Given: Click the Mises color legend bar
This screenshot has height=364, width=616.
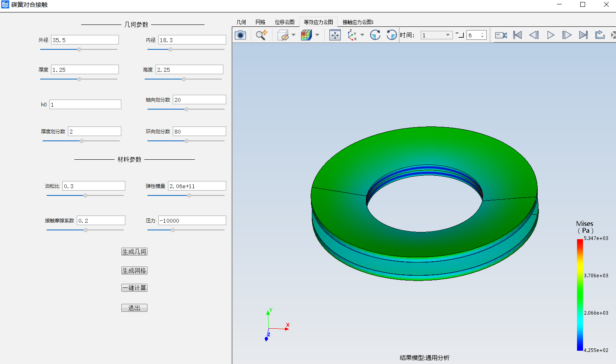Looking at the screenshot, I should (x=580, y=295).
